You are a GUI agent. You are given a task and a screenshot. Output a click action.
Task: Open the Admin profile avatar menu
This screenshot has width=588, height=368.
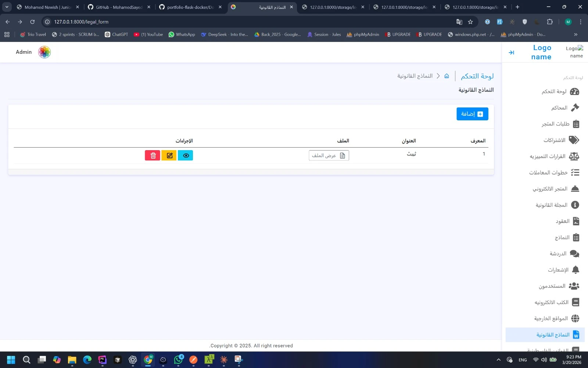tap(44, 52)
